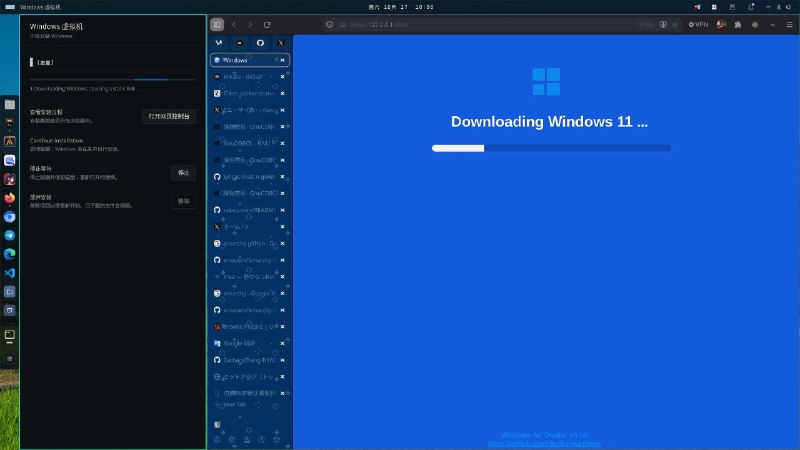Launch Telegram from the dock
Screen dimensions: 800x450
pos(10,235)
